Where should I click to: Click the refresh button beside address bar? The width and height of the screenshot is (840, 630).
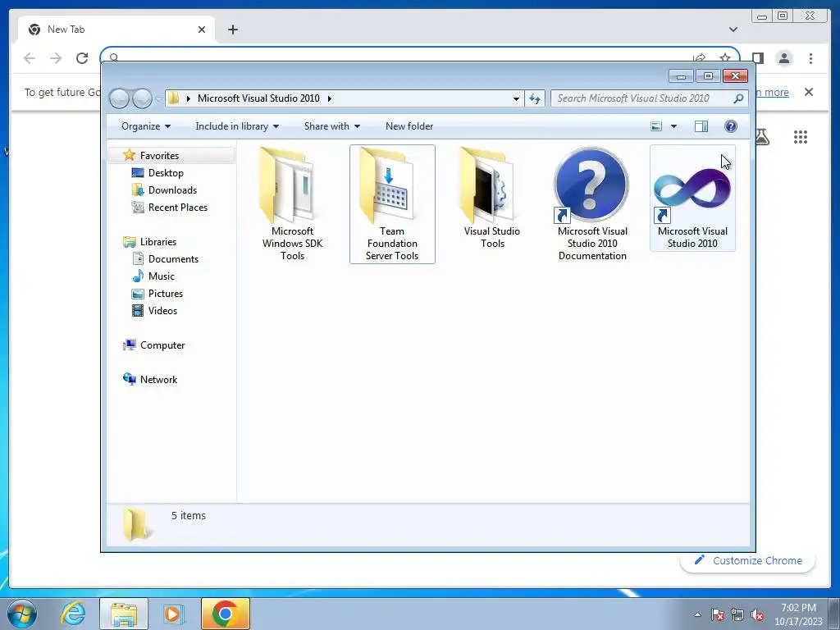pos(535,98)
